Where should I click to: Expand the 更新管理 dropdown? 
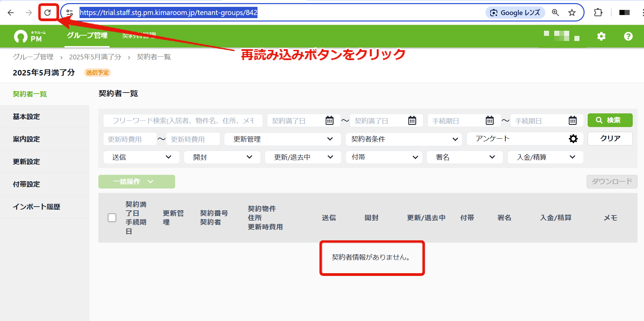[x=282, y=139]
